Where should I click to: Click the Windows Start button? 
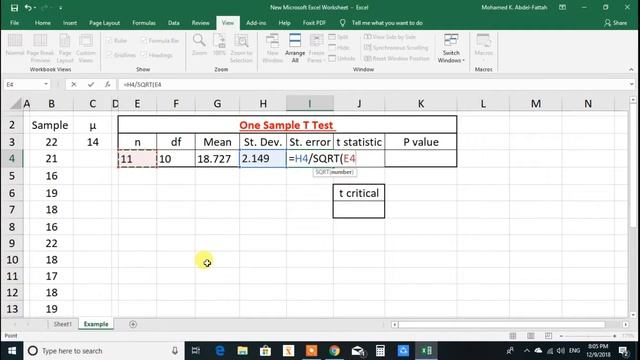[x=12, y=351]
